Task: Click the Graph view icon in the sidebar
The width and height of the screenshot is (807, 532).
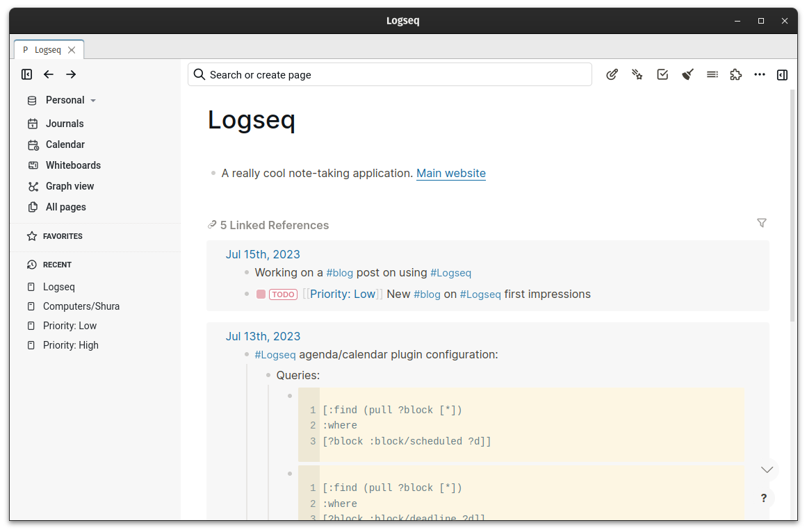Action: pos(33,187)
